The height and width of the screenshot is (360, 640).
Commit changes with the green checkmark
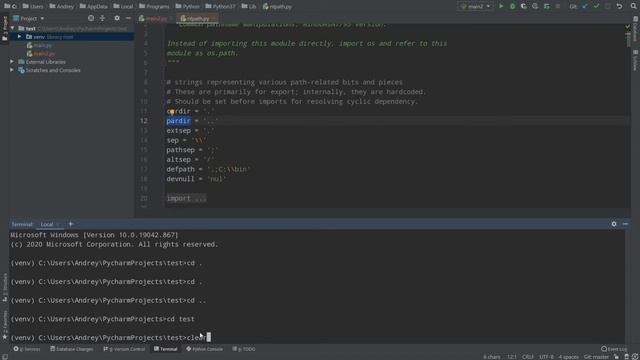click(596, 6)
